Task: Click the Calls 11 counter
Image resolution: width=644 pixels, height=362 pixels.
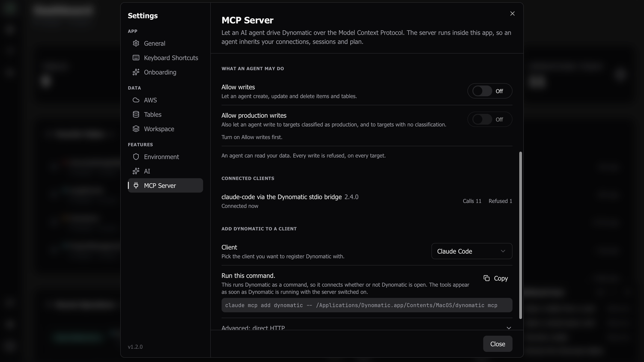Action: 472,201
